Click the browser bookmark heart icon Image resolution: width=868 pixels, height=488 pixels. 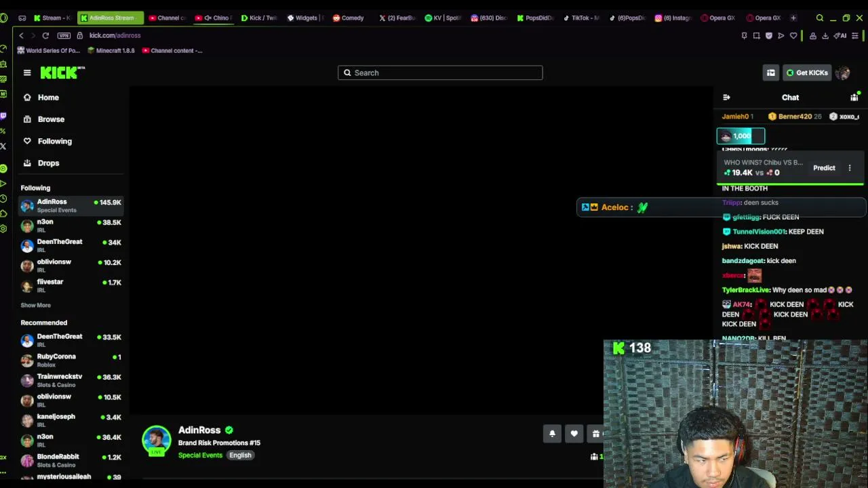pos(793,35)
